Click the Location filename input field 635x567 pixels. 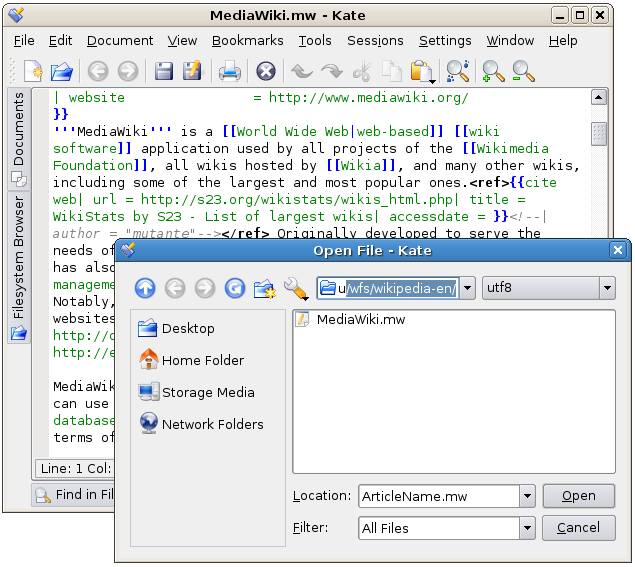pyautogui.click(x=439, y=496)
